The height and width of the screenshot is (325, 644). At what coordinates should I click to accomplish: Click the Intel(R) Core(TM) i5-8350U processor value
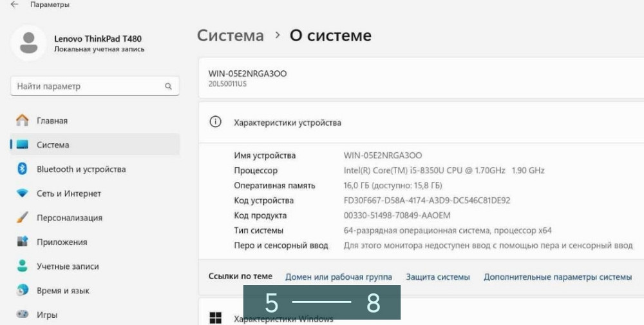(444, 170)
